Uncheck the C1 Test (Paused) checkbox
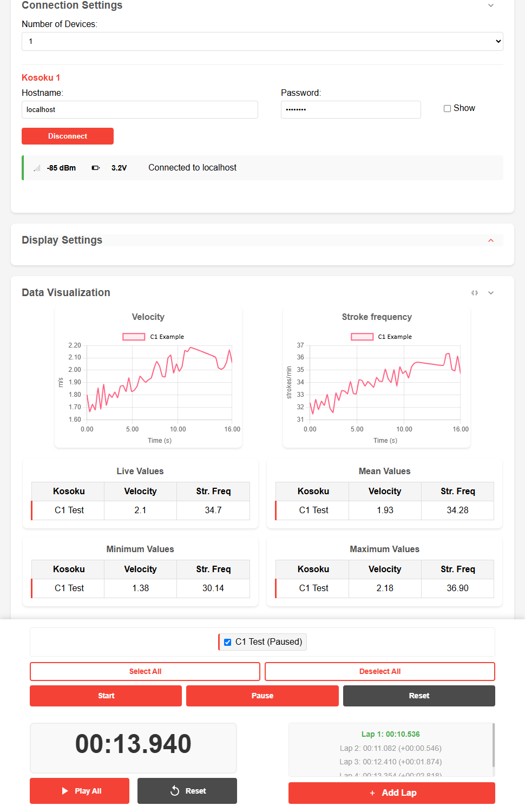This screenshot has height=812, width=525. pos(227,642)
